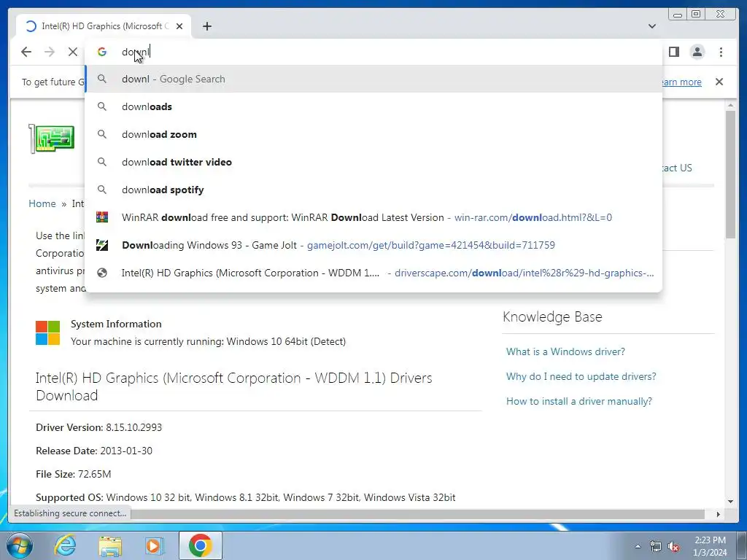Go back with the browser back arrow

click(26, 52)
